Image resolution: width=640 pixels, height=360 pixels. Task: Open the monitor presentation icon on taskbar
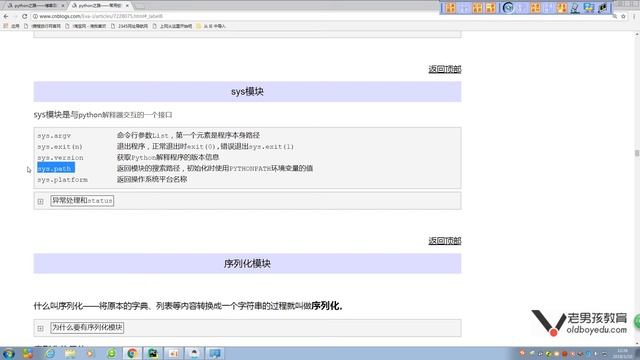[x=215, y=353]
